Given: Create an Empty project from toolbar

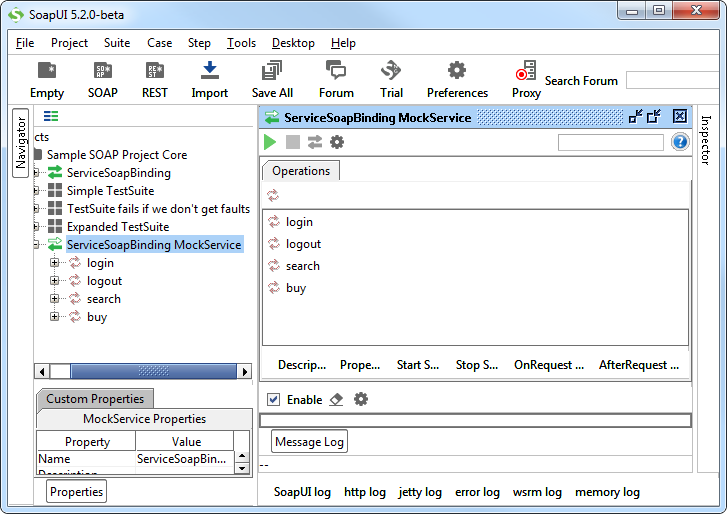Looking at the screenshot, I should coord(47,80).
